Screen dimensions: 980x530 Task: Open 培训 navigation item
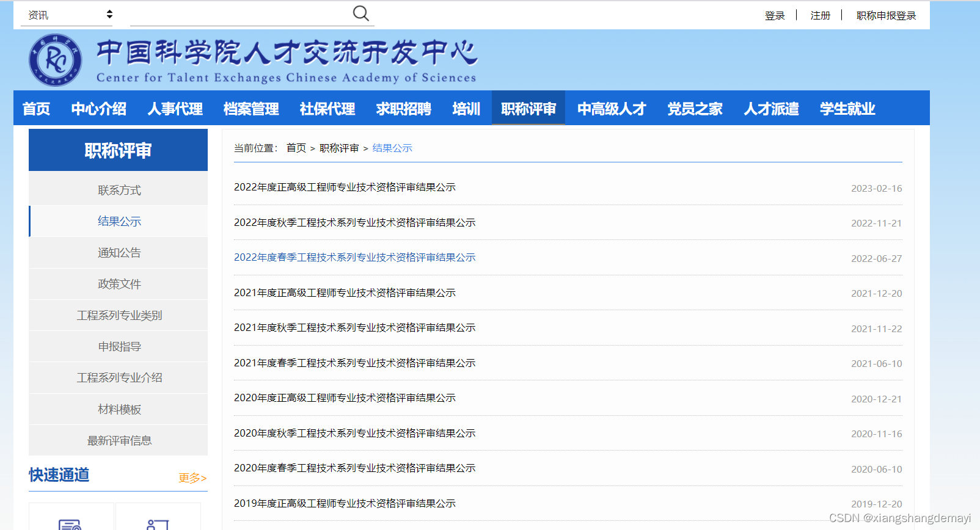466,109
